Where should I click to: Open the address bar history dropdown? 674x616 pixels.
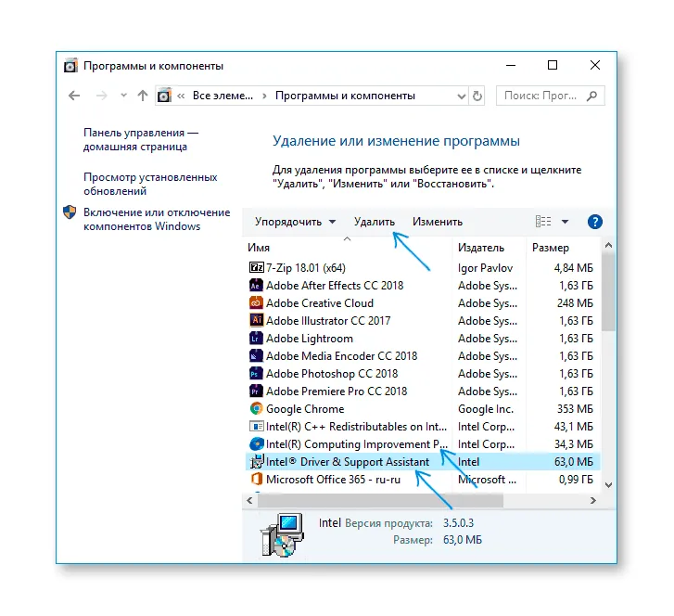tap(461, 96)
